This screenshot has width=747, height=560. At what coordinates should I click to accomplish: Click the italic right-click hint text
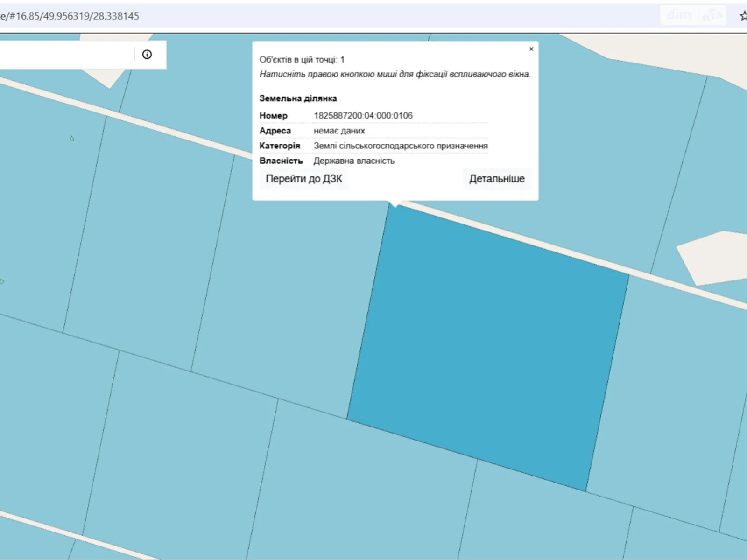point(395,74)
